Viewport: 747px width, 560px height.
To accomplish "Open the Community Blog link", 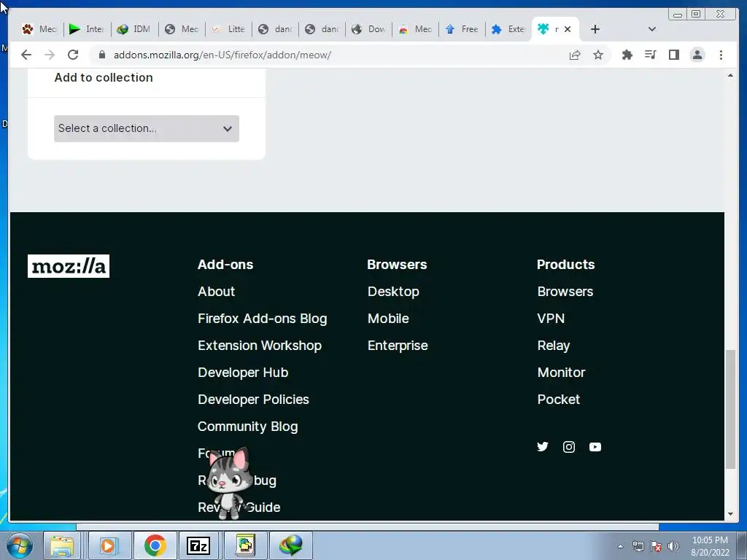I will (x=248, y=427).
